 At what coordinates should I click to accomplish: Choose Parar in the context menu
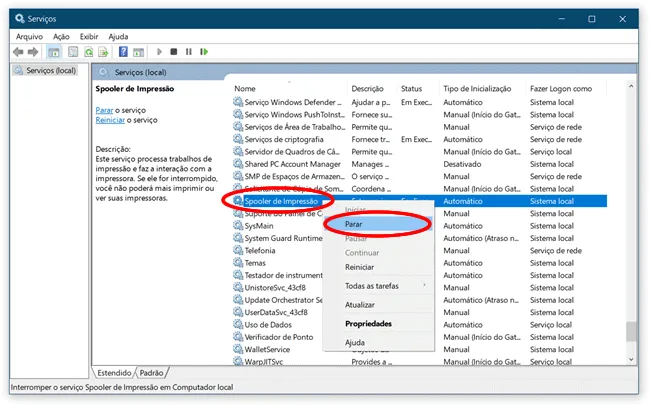click(x=354, y=224)
